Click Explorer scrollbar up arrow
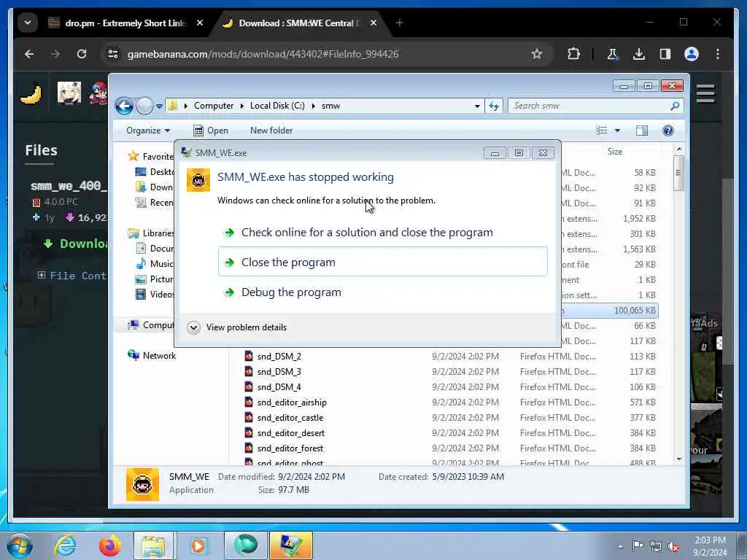This screenshot has height=560, width=747. [679, 149]
